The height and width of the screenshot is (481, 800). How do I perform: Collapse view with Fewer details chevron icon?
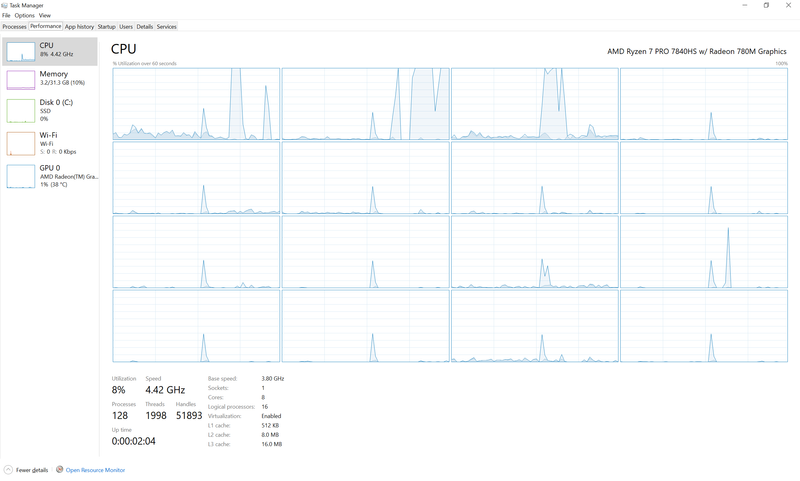pyautogui.click(x=8, y=470)
